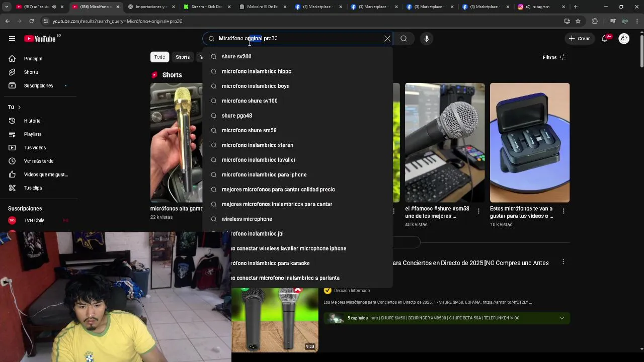
Task: Open the Crear upload menu
Action: point(579,39)
